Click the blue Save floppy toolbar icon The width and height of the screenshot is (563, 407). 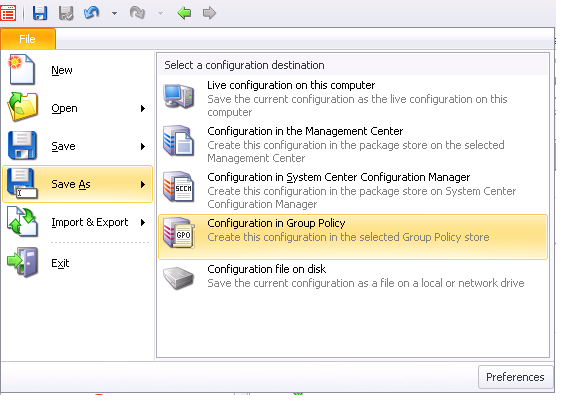pyautogui.click(x=40, y=13)
